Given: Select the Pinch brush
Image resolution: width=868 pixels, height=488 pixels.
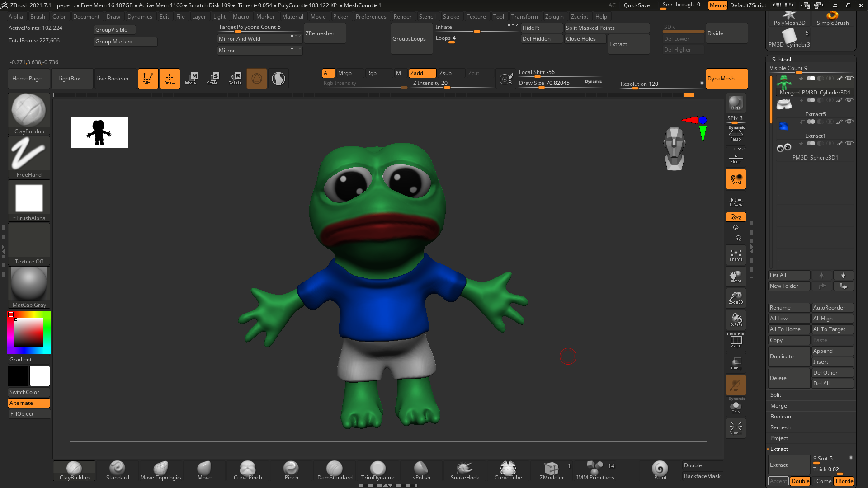Looking at the screenshot, I should pos(291,471).
